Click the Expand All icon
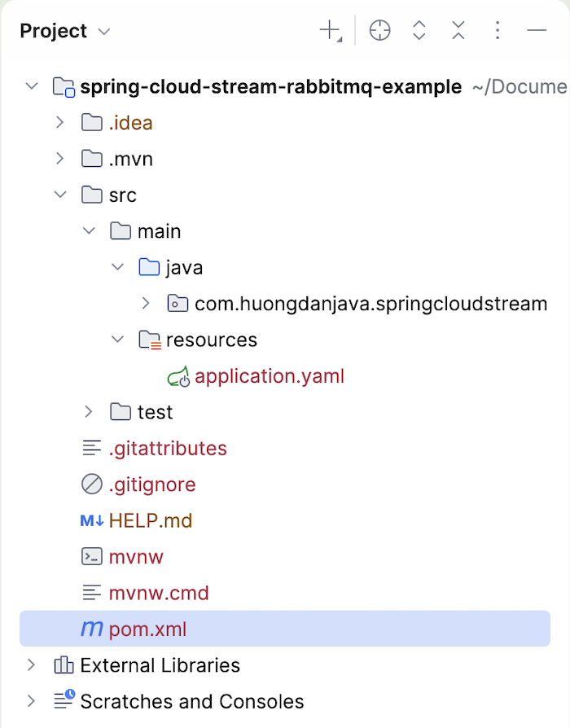 [x=419, y=31]
